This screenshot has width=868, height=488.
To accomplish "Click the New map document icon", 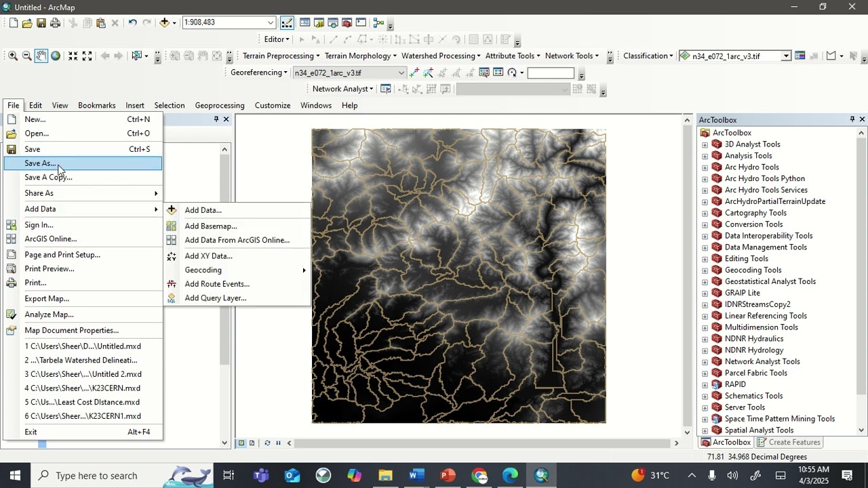I will click(x=13, y=22).
